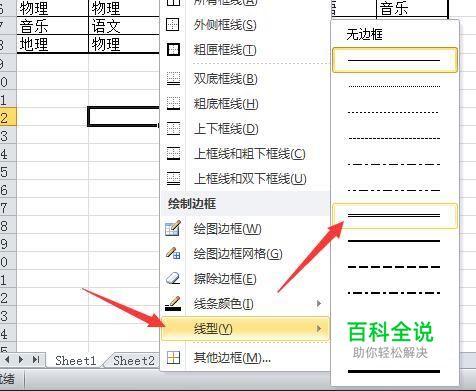Expand 线条颜色(I) submenu arrow
This screenshot has height=391, width=476.
(x=319, y=303)
